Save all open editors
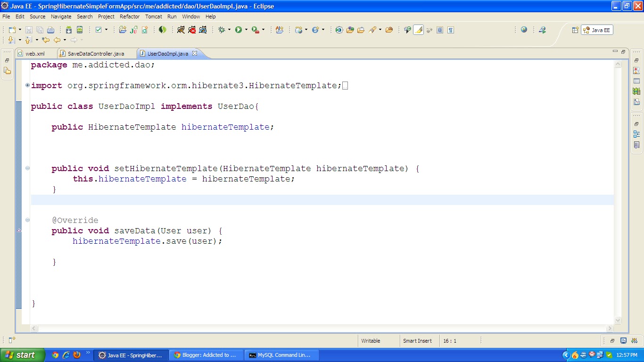644x362 pixels. point(40,30)
